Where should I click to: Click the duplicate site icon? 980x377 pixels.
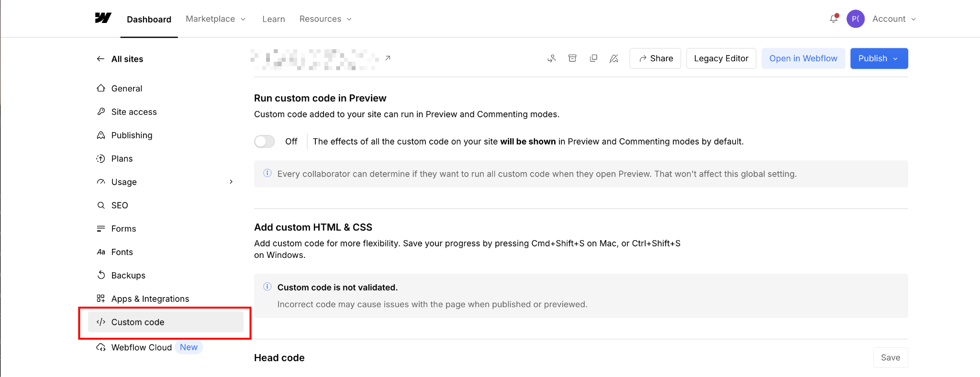coord(593,58)
